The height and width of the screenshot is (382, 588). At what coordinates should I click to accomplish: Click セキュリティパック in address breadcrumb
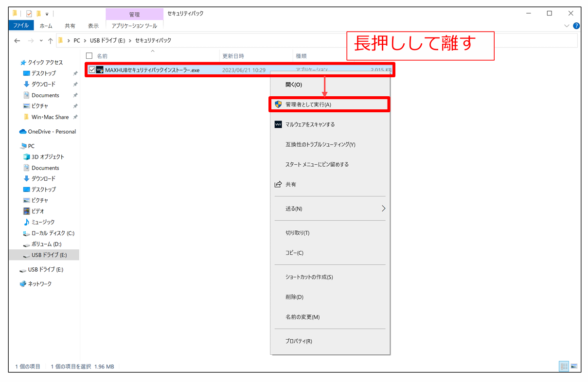[x=153, y=40]
